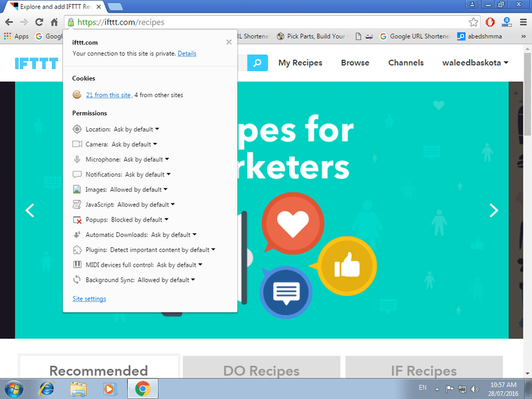Click the green padlock in address bar
532x399 pixels.
[70, 23]
